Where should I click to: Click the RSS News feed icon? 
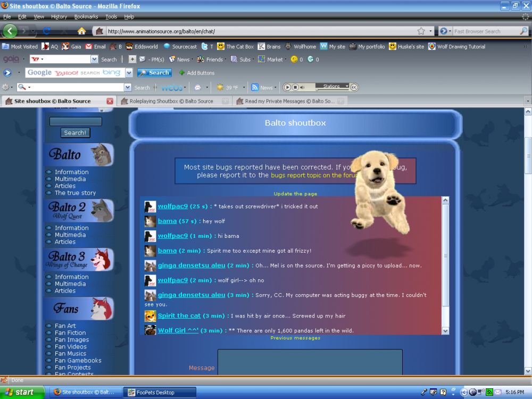click(254, 88)
